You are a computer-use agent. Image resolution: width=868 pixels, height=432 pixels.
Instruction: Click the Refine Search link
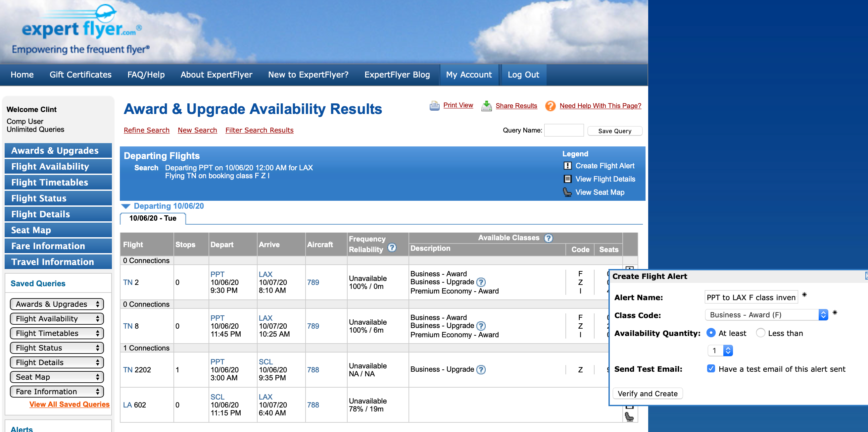point(146,130)
